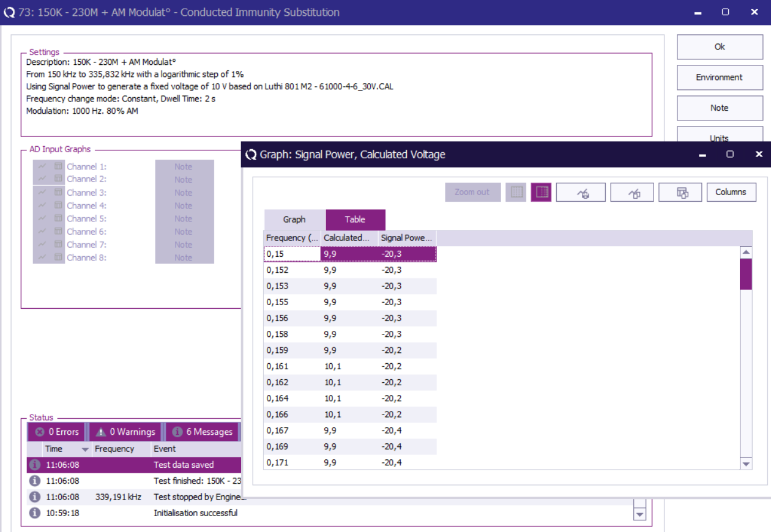Open the table icon for Channel 4

(58, 205)
